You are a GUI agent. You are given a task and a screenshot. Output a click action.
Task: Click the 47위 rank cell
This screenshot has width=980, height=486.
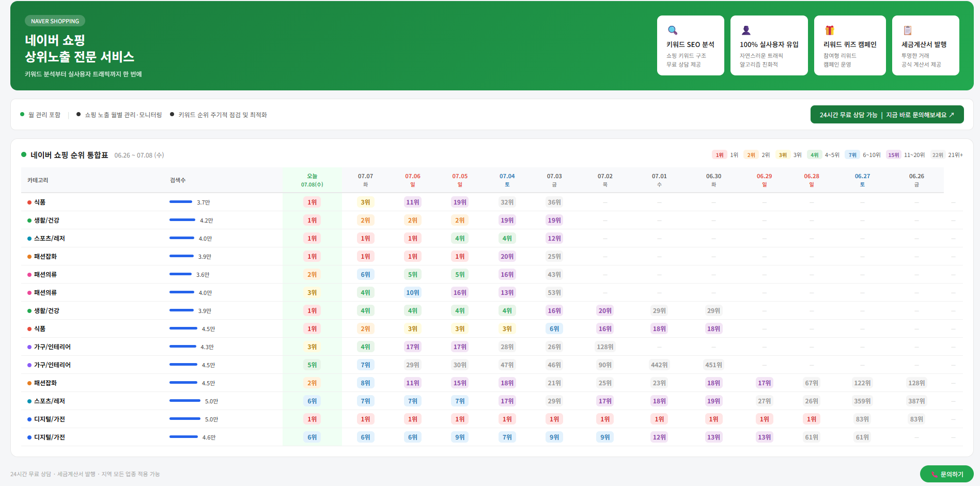pyautogui.click(x=507, y=365)
